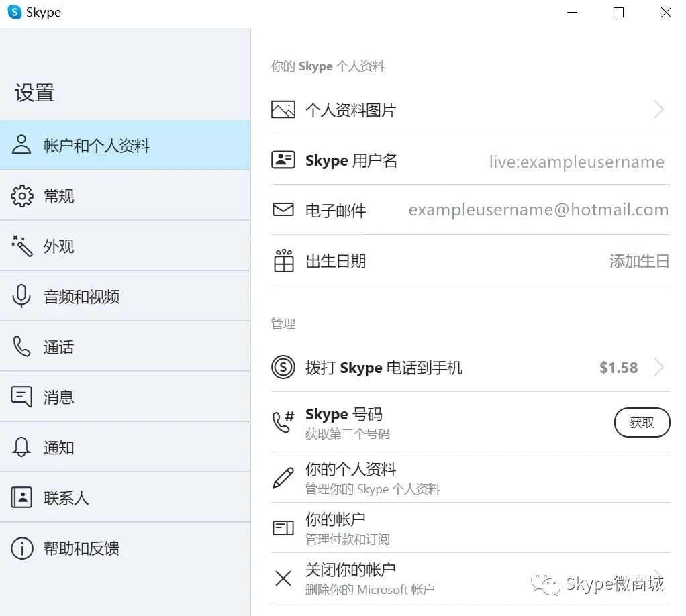Click the 删除你的 Microsoft 帐户 subtitle
Image resolution: width=686 pixels, height=616 pixels.
[370, 589]
